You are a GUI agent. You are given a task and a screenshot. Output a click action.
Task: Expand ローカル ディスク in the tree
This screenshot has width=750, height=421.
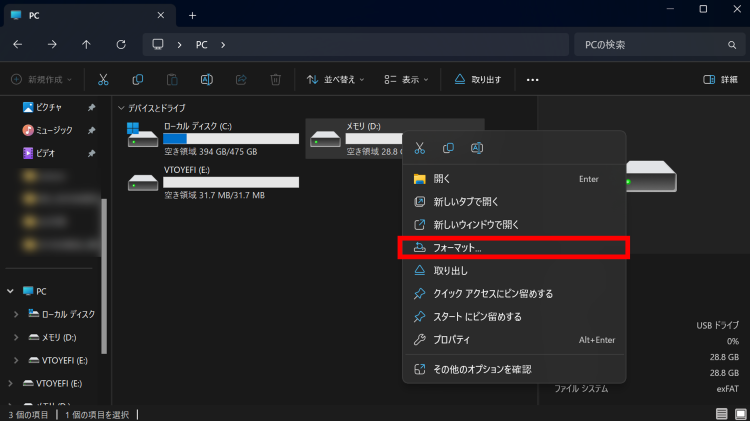tap(16, 314)
